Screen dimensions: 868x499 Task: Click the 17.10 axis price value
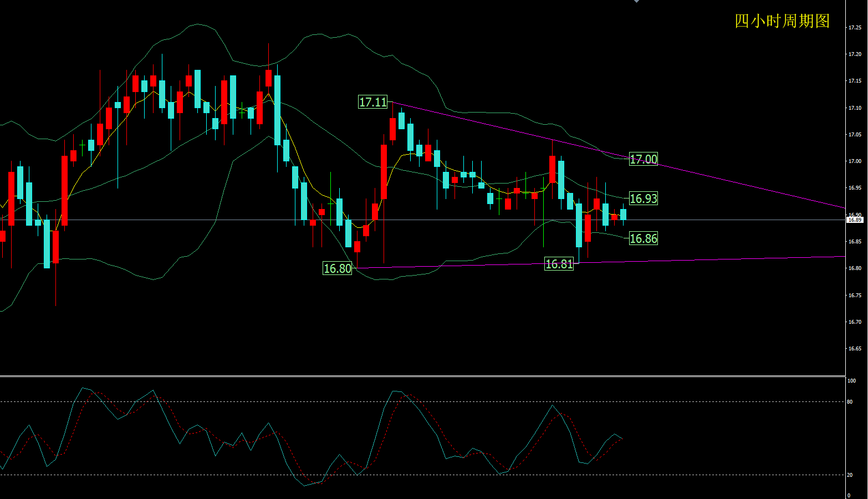pyautogui.click(x=855, y=108)
